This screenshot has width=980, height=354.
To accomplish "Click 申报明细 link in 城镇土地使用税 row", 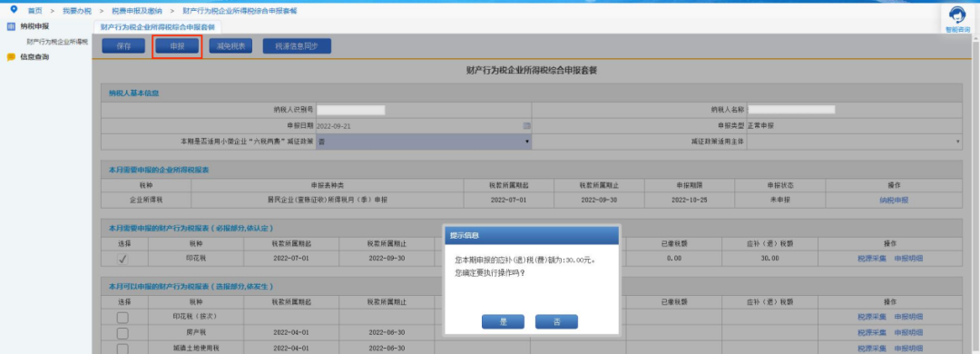I will click(908, 349).
